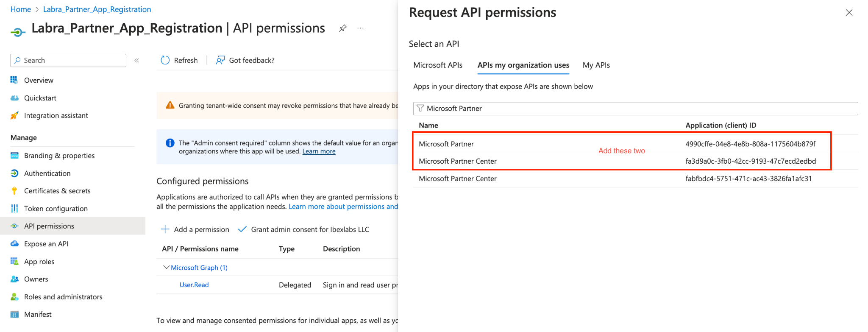The width and height of the screenshot is (868, 332).
Task: Open the more options ellipsis
Action: tap(360, 28)
